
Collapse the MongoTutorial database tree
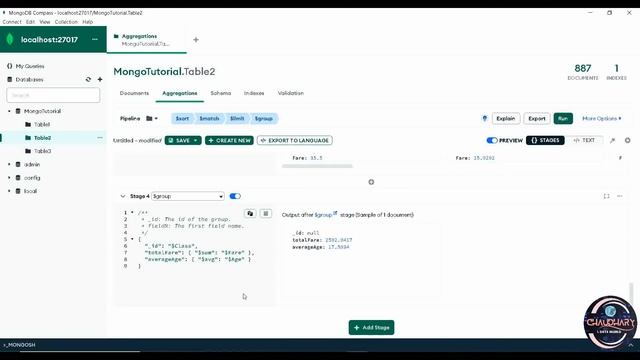point(9,111)
